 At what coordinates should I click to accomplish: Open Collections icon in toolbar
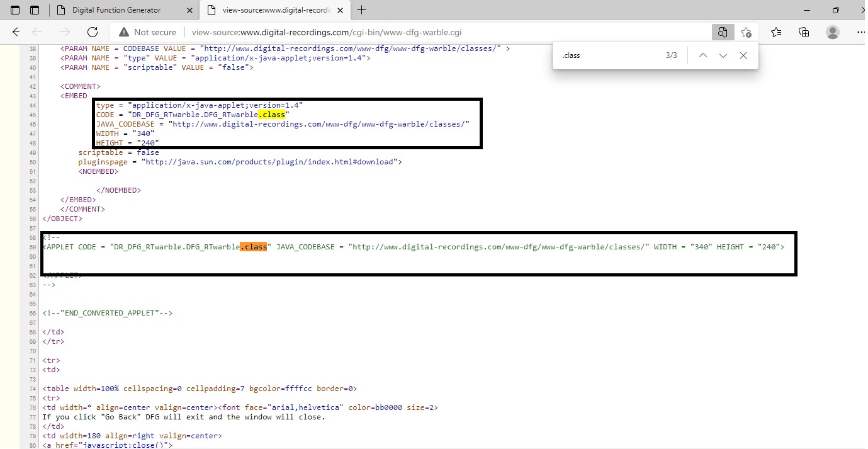[x=805, y=31]
